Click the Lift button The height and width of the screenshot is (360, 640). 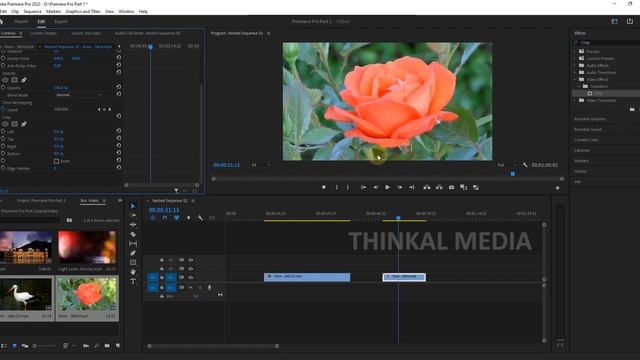(x=427, y=187)
